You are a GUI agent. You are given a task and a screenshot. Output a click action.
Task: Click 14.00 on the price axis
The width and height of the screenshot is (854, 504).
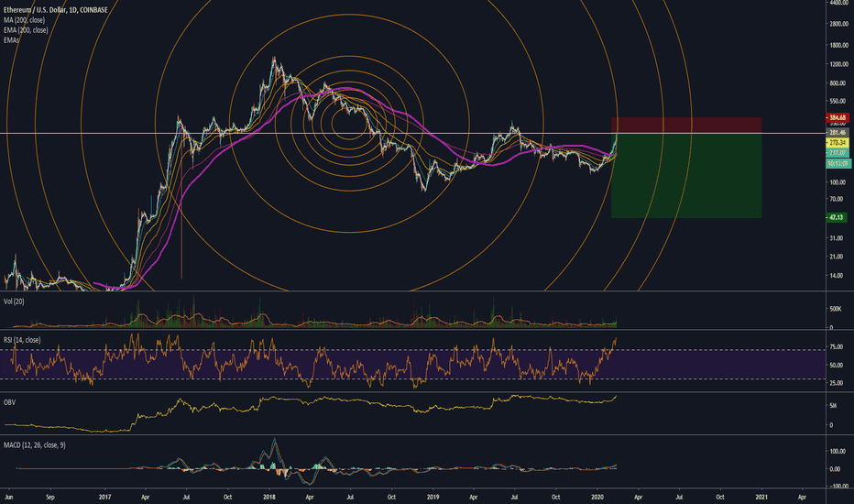tap(837, 276)
